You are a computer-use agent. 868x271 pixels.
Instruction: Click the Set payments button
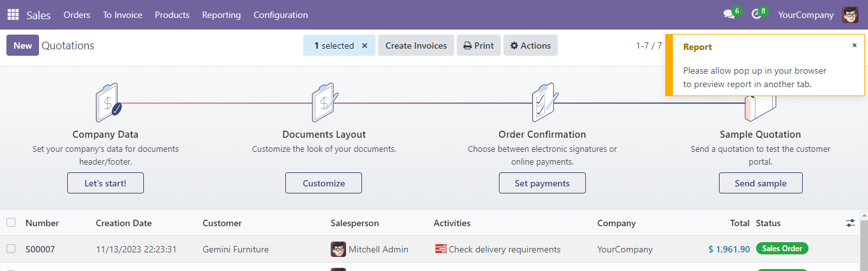coord(542,183)
